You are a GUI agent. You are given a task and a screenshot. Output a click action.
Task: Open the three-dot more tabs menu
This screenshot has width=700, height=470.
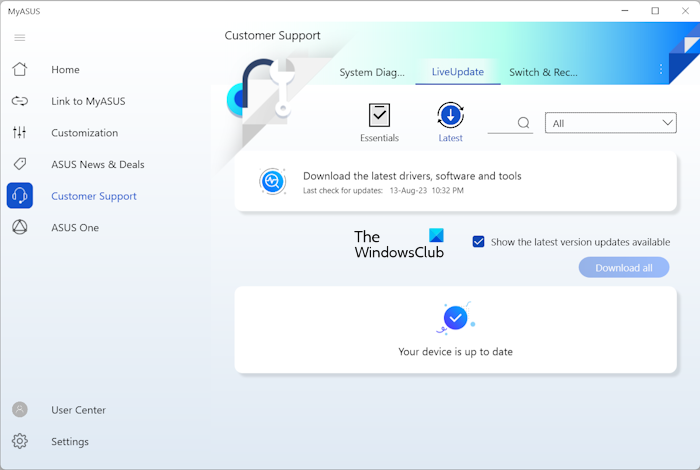[x=660, y=70]
